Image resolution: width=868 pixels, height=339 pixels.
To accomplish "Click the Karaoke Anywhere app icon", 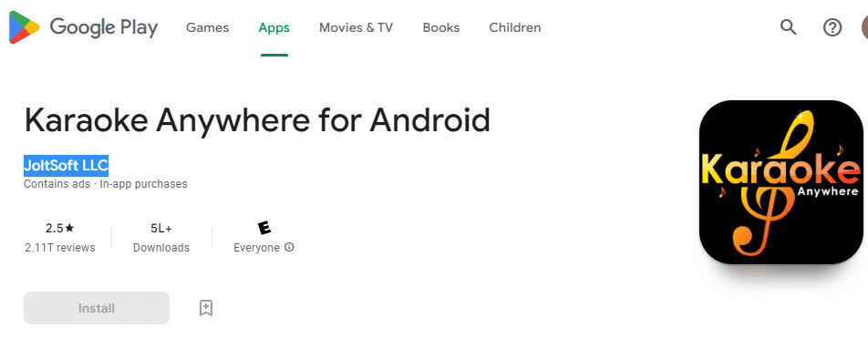I will pyautogui.click(x=781, y=182).
